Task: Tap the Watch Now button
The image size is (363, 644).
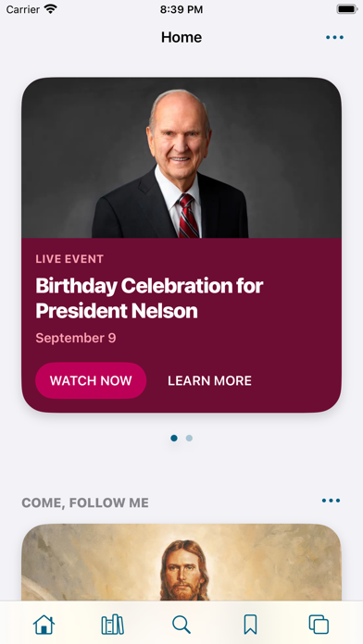Action: 91,380
